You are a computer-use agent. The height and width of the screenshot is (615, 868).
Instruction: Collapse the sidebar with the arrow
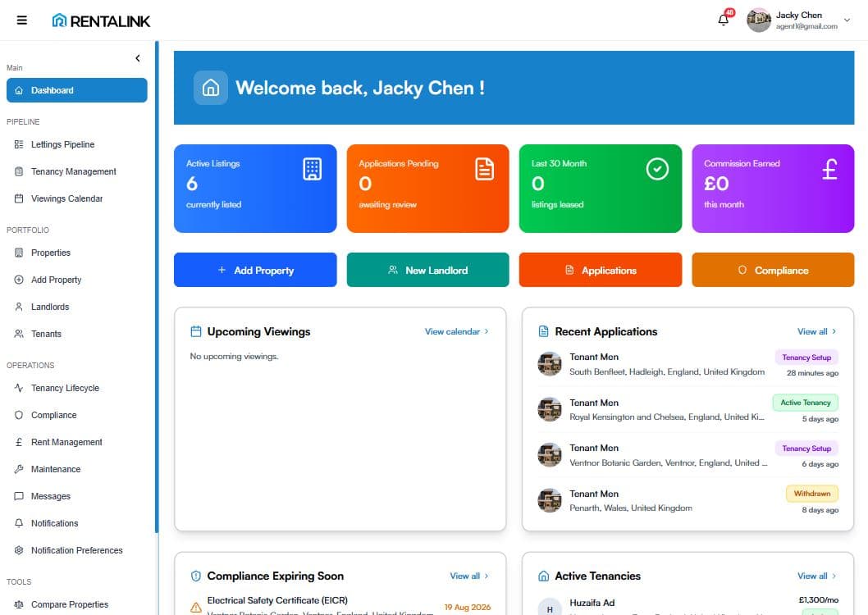point(138,58)
